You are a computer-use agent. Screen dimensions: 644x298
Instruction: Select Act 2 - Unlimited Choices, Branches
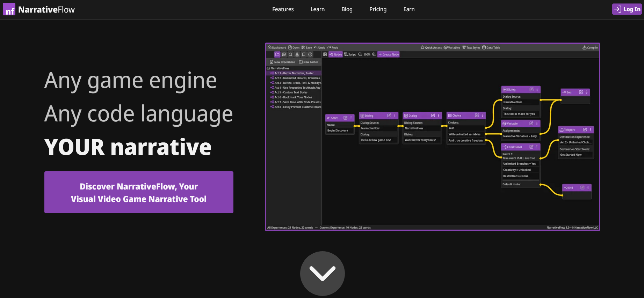294,78
